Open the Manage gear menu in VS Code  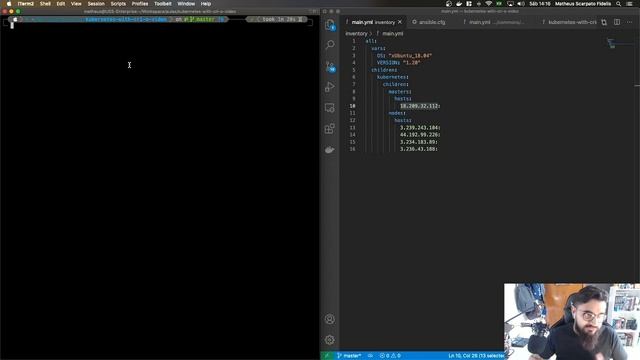click(x=330, y=340)
